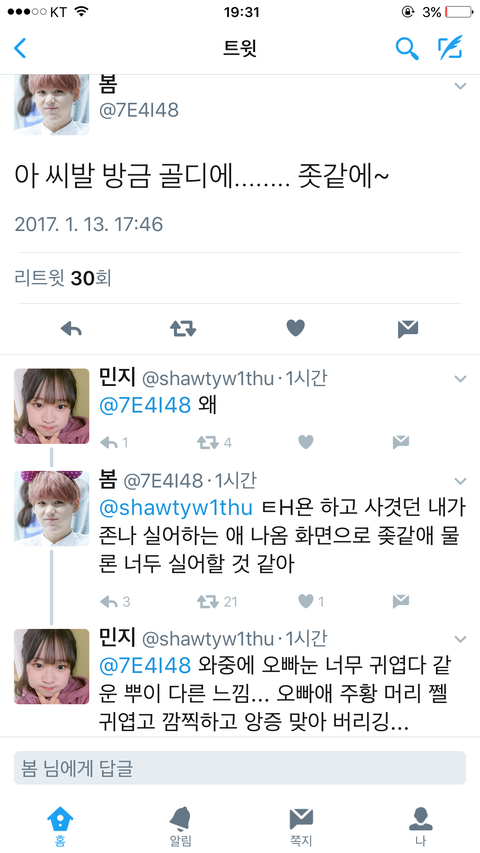
Task: Open chevron menu on 봄's reply
Action: tap(460, 481)
